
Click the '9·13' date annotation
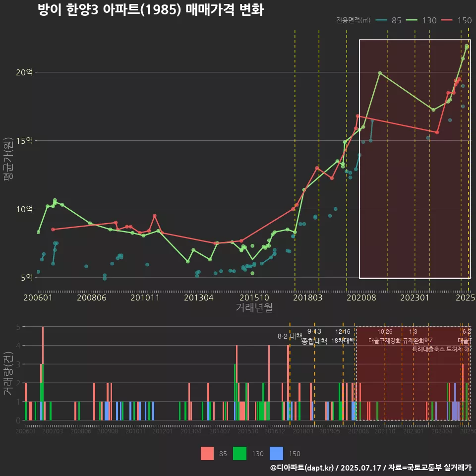click(x=314, y=331)
